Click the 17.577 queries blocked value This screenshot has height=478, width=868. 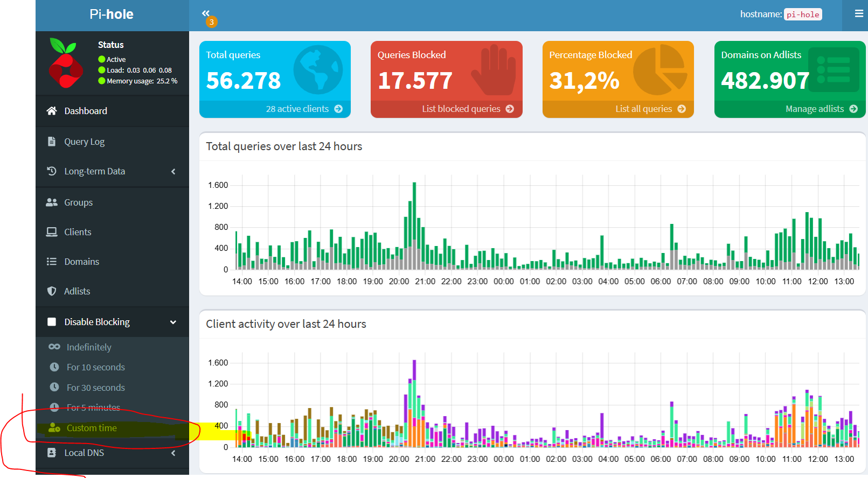pyautogui.click(x=415, y=81)
